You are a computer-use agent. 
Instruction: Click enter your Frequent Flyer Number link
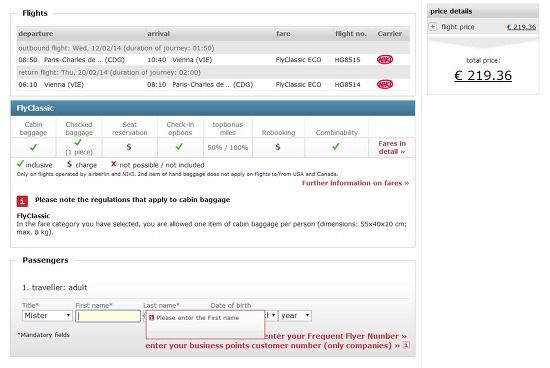(x=336, y=336)
